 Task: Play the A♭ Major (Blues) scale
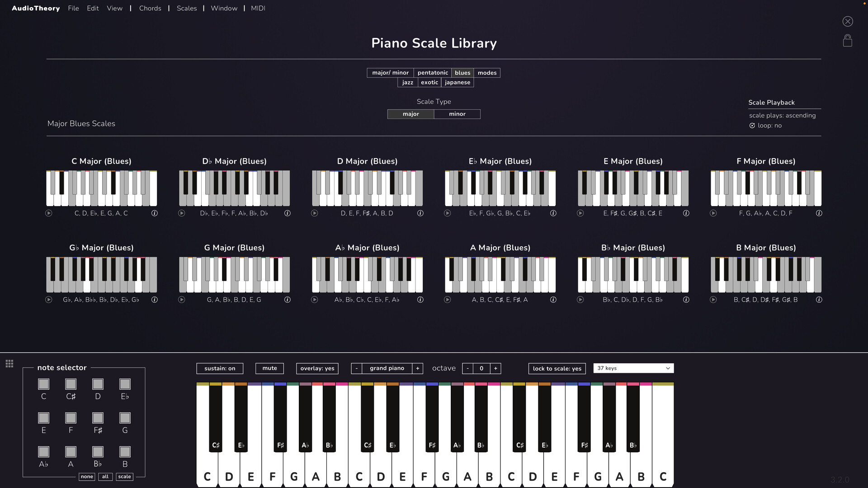(315, 300)
